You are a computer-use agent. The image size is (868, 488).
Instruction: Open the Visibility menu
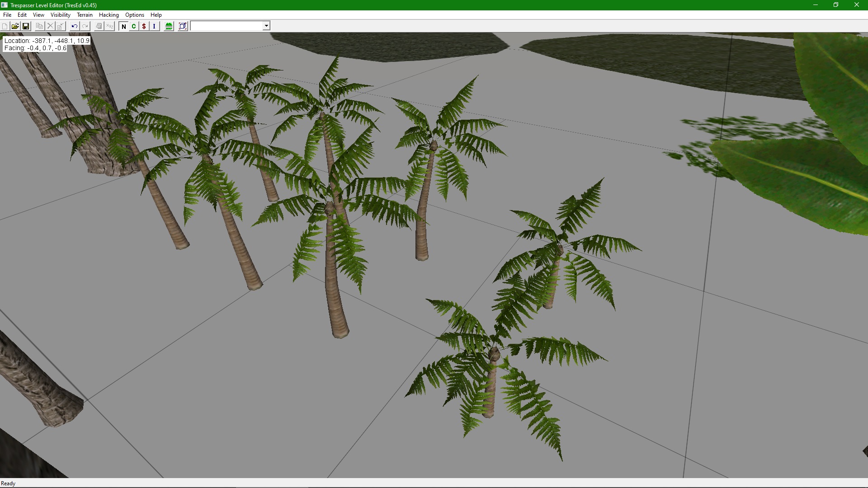tap(60, 15)
